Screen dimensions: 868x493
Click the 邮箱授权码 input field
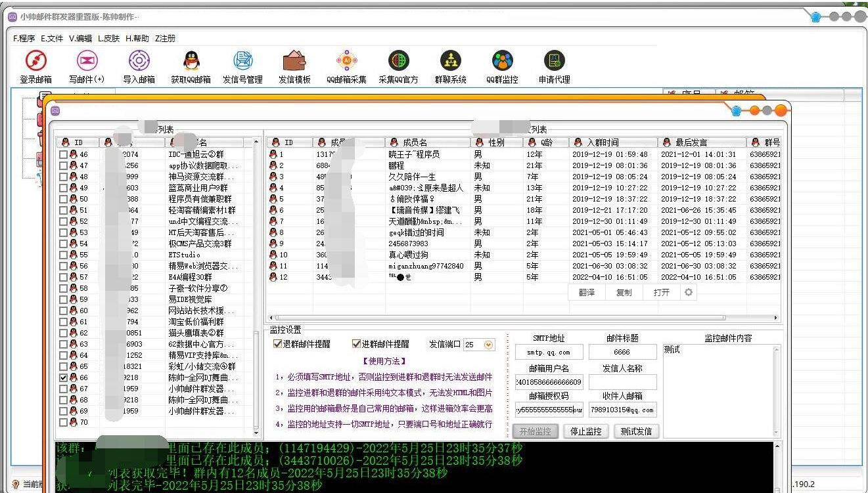point(549,410)
